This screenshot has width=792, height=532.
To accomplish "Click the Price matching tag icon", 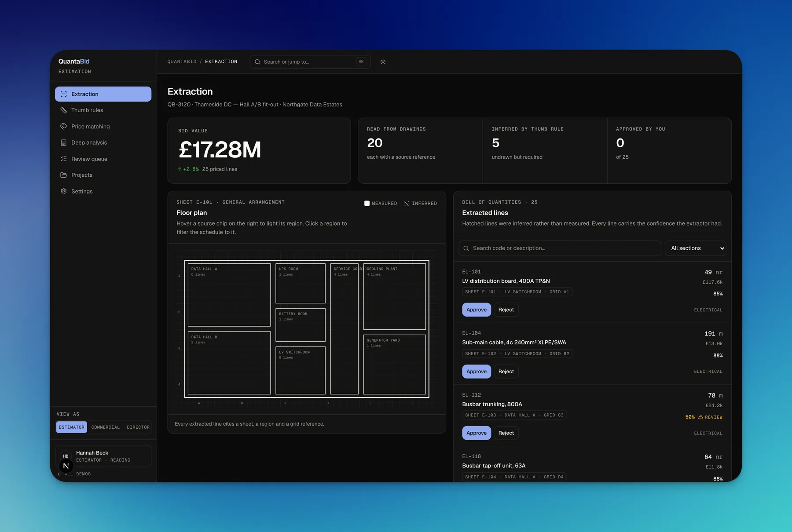I will coord(64,127).
